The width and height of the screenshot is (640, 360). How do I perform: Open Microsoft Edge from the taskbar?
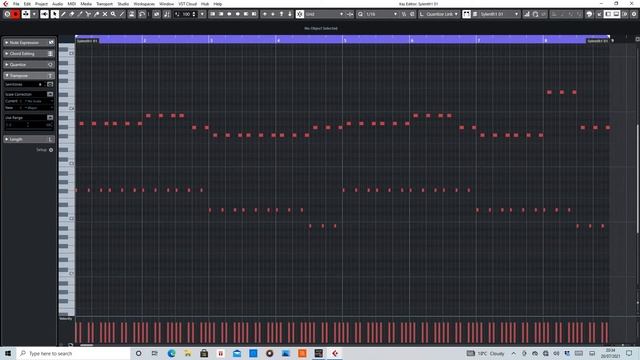[x=171, y=353]
